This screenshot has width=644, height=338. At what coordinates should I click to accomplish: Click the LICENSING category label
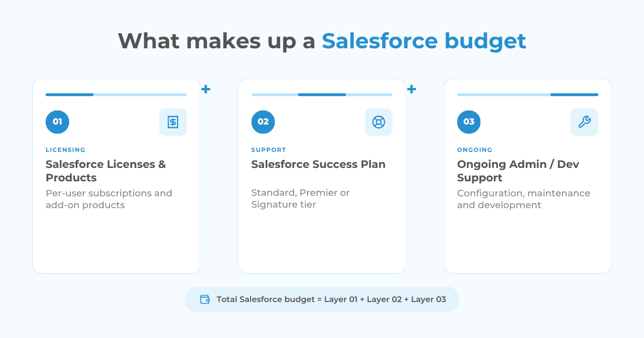coord(65,150)
